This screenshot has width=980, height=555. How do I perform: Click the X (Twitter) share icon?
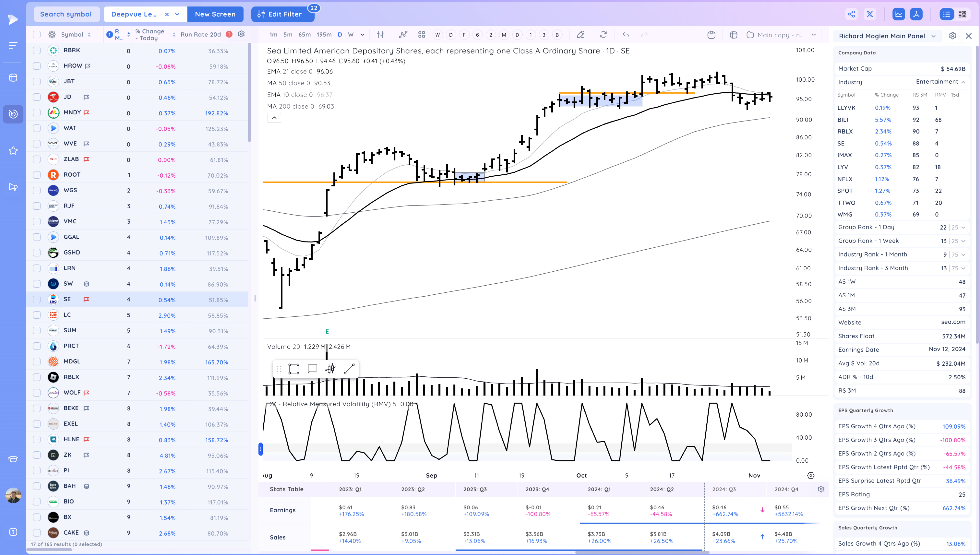pos(870,14)
